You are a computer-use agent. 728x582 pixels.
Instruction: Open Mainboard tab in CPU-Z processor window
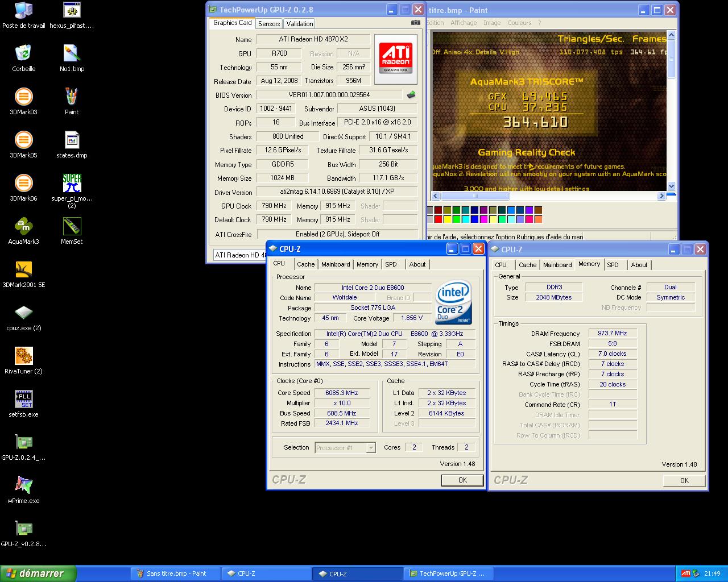click(336, 264)
